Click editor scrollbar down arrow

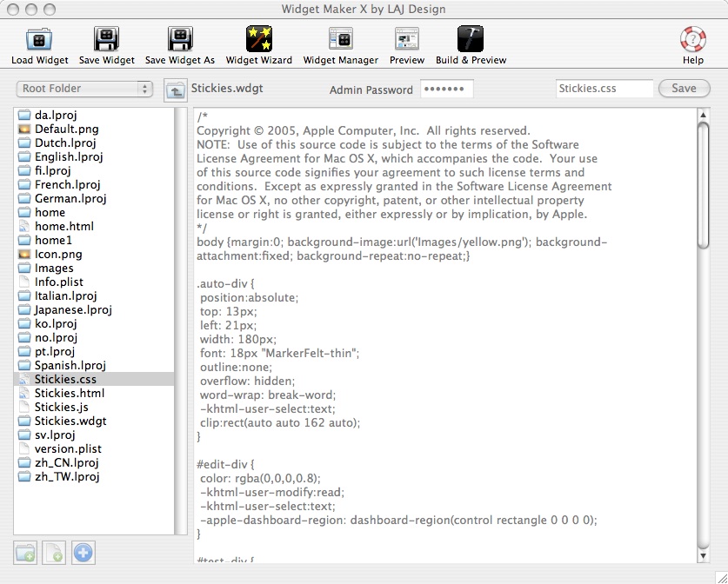[x=703, y=555]
